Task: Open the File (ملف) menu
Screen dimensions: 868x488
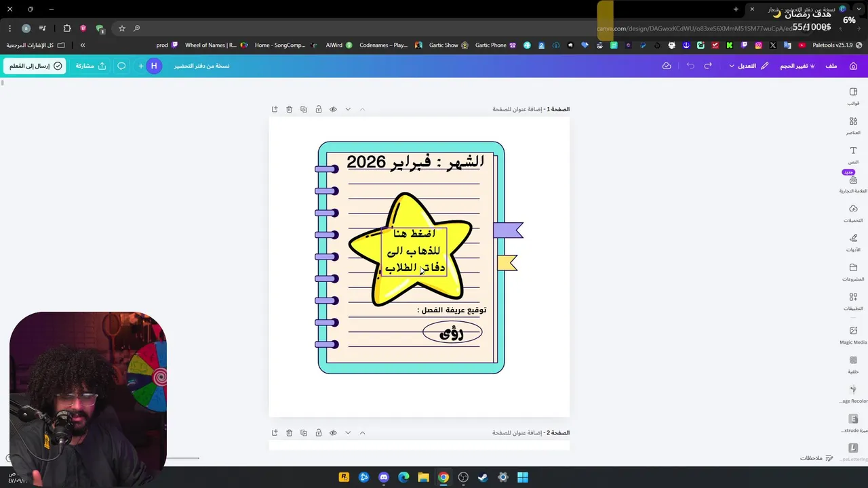Action: pos(831,66)
